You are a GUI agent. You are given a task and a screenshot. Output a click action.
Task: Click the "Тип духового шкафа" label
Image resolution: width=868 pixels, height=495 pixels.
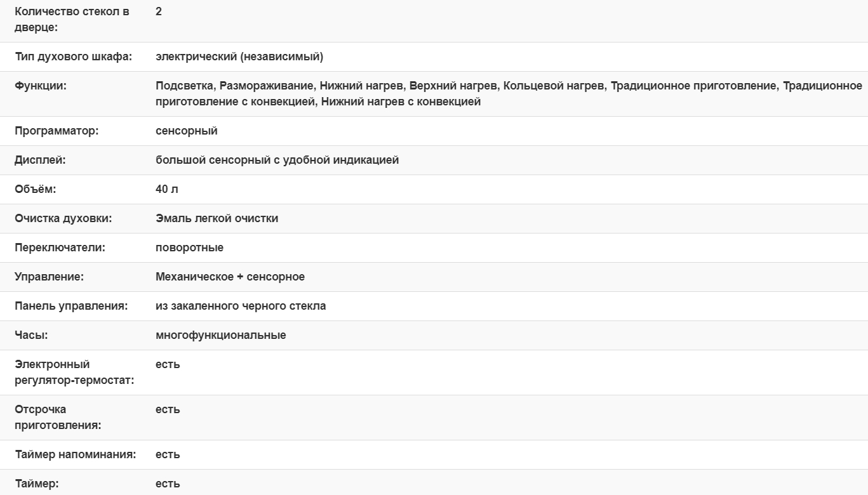point(73,57)
